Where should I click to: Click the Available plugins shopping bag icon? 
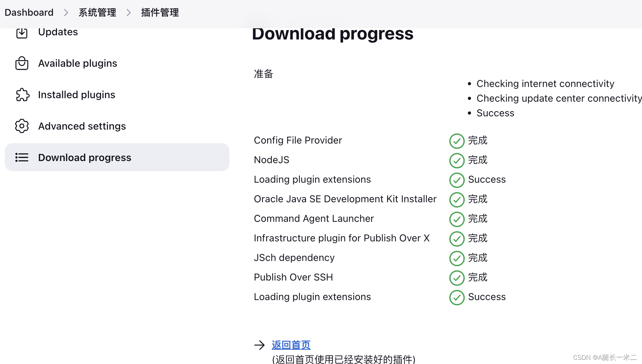(22, 63)
